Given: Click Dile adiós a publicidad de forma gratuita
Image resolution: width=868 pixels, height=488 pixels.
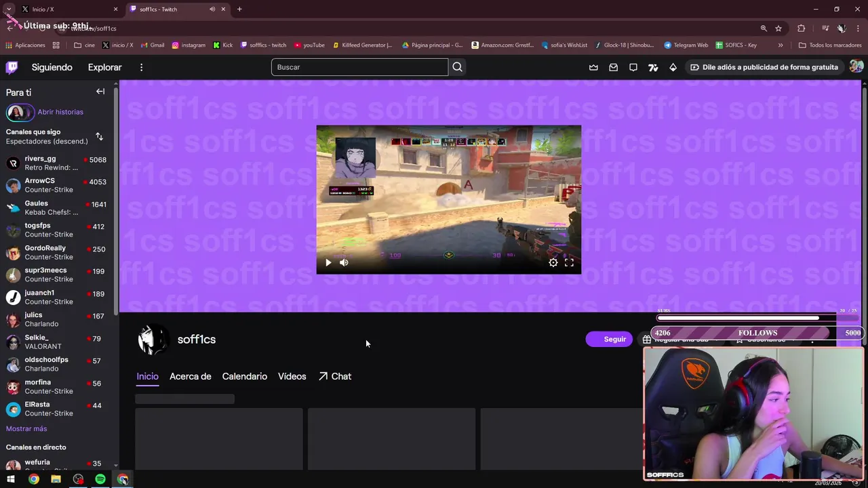Looking at the screenshot, I should pyautogui.click(x=764, y=67).
